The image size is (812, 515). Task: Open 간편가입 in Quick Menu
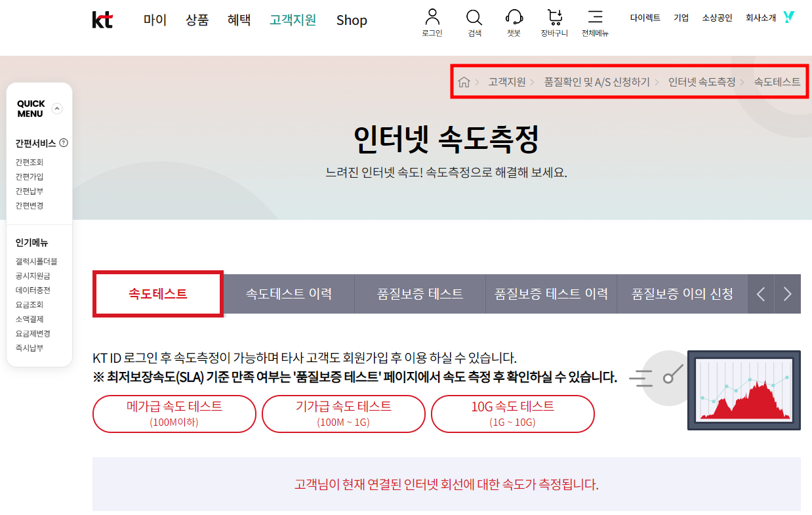(30, 176)
